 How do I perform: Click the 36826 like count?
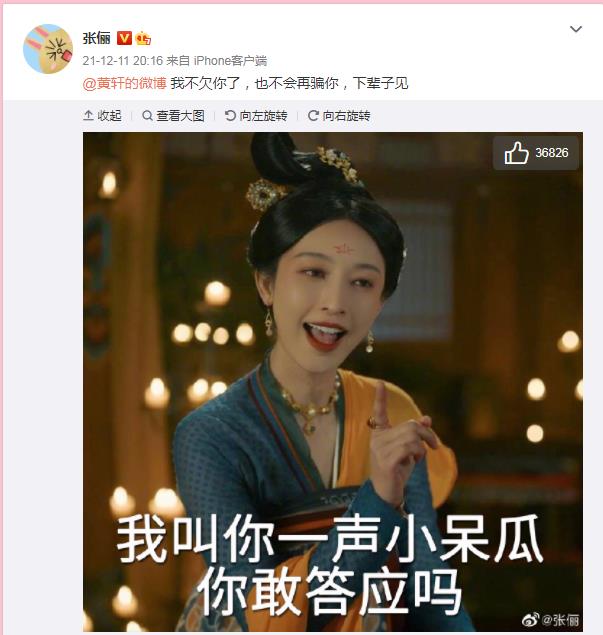[552, 153]
